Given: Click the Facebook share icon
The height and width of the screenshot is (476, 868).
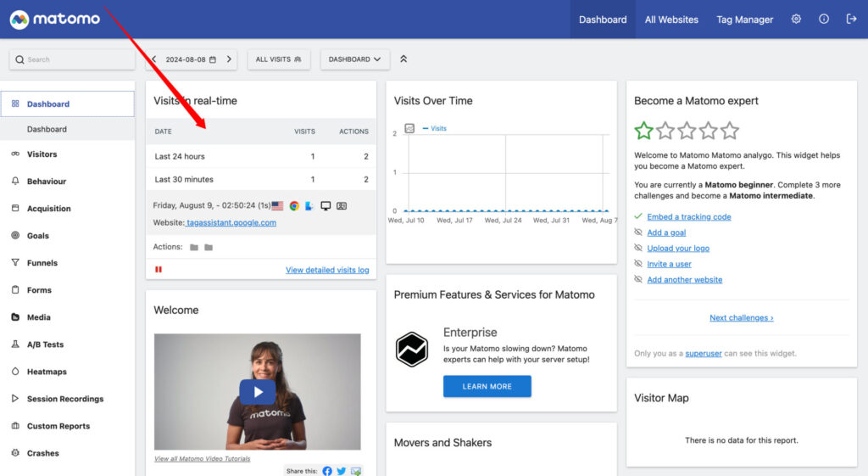Looking at the screenshot, I should [327, 471].
